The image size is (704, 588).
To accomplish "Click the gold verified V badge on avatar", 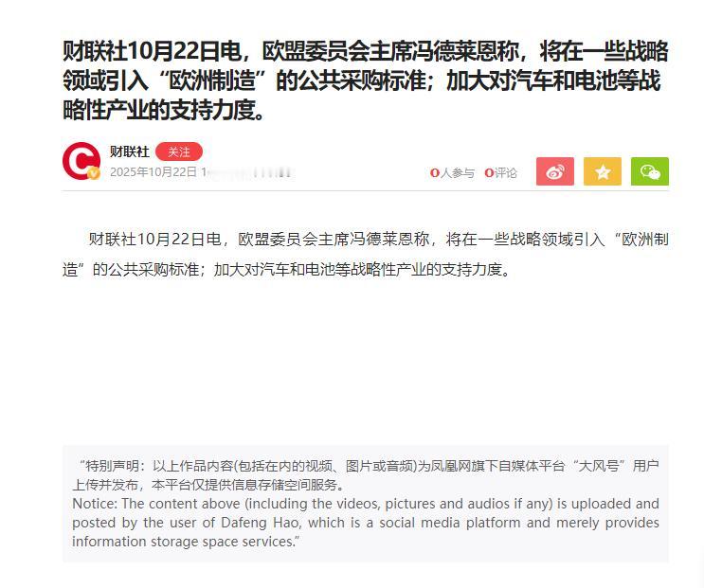I will (x=94, y=173).
